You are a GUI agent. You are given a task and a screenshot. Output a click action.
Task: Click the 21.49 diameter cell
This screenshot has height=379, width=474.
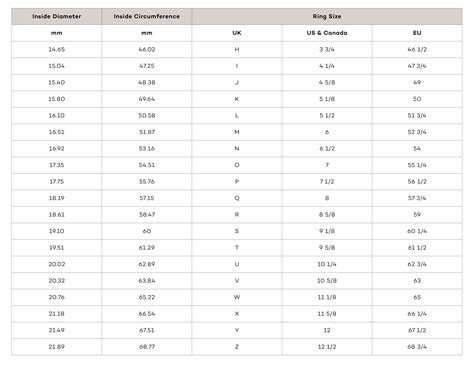click(x=56, y=330)
